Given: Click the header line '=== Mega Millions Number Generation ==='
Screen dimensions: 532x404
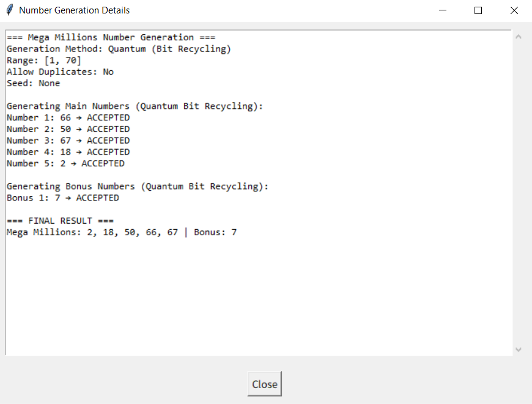Looking at the screenshot, I should 111,37.
